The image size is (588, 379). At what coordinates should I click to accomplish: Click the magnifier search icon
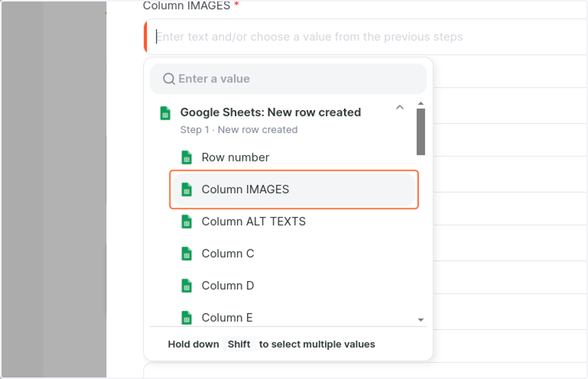(169, 79)
